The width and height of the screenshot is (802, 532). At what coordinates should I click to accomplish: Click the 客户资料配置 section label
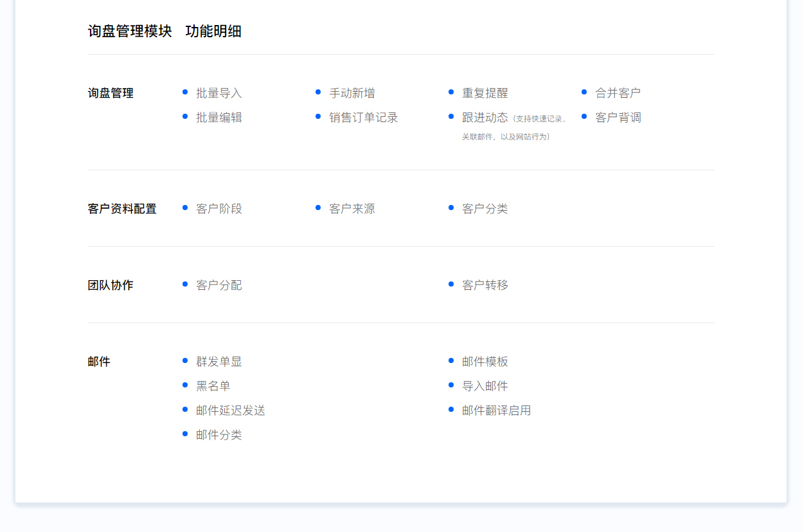[122, 209]
